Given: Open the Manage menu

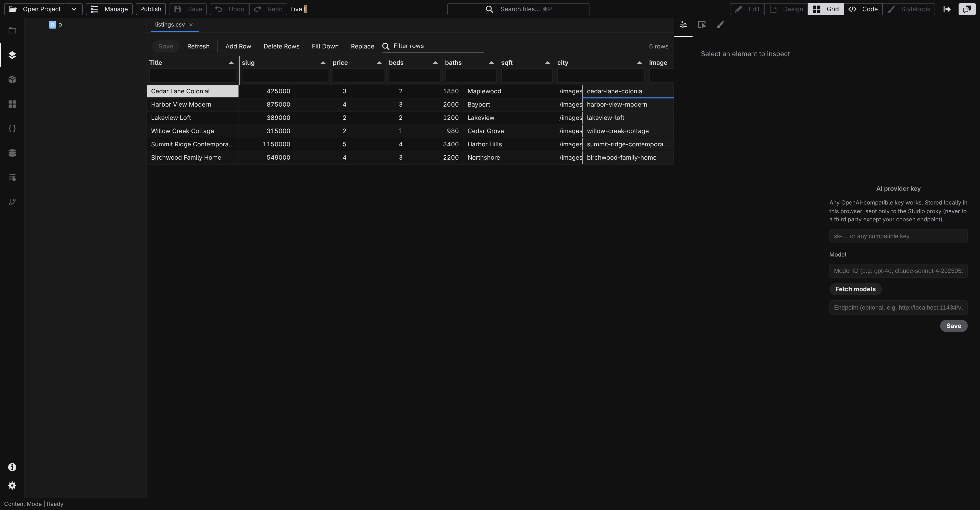Looking at the screenshot, I should [x=109, y=9].
